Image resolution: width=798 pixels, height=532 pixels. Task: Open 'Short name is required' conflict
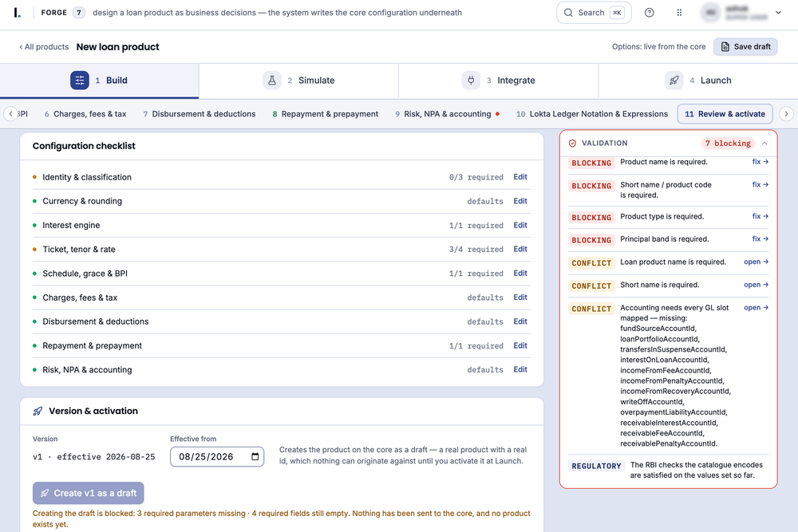757,285
